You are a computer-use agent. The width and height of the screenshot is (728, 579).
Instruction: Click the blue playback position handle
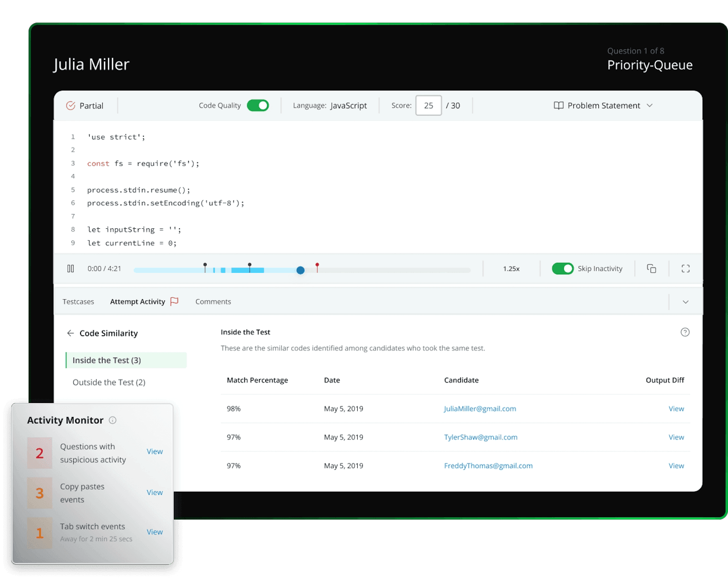pyautogui.click(x=300, y=270)
